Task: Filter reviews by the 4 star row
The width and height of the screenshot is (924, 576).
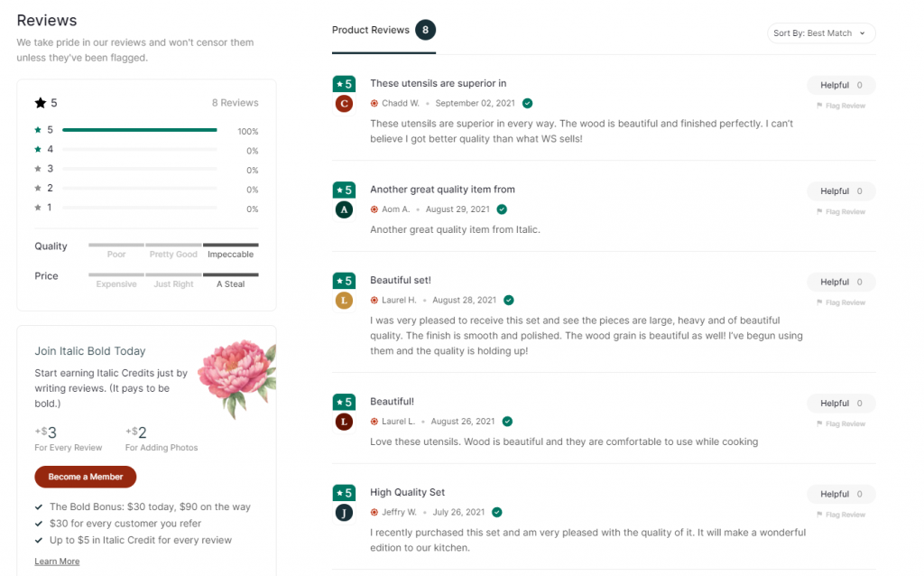Action: 139,150
